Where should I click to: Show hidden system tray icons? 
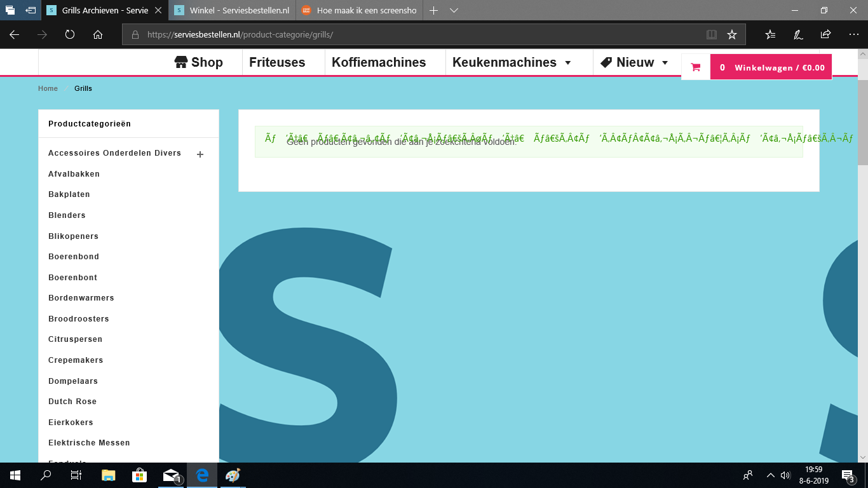pyautogui.click(x=771, y=475)
